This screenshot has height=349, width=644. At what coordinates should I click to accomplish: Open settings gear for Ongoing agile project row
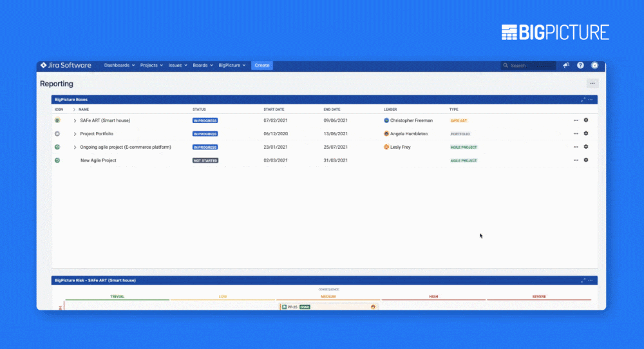point(586,147)
